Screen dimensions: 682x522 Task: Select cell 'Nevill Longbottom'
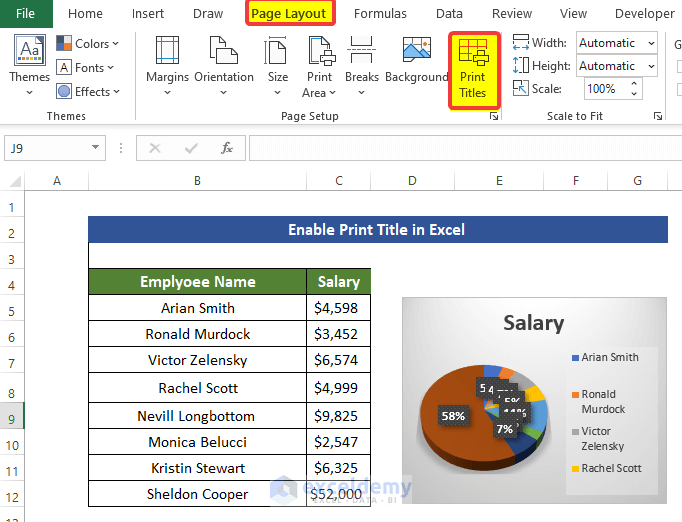pyautogui.click(x=197, y=416)
